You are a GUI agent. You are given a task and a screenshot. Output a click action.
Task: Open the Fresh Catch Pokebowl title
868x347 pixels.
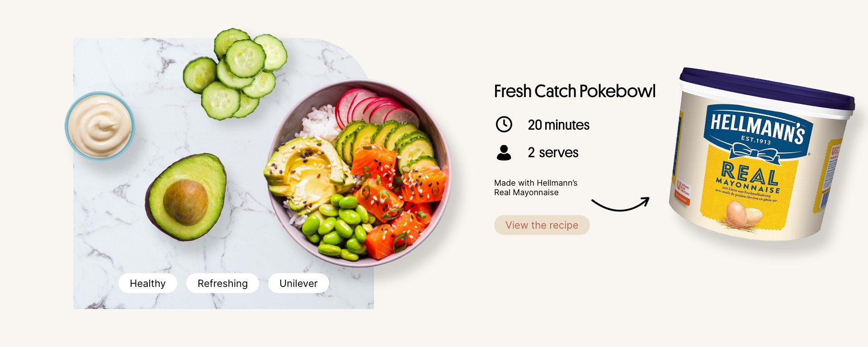pyautogui.click(x=575, y=91)
